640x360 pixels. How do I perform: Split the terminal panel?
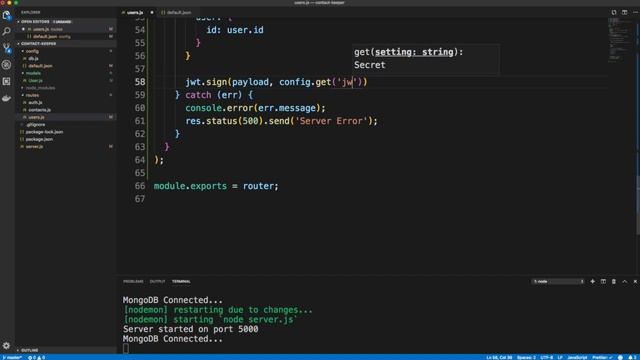(x=603, y=281)
